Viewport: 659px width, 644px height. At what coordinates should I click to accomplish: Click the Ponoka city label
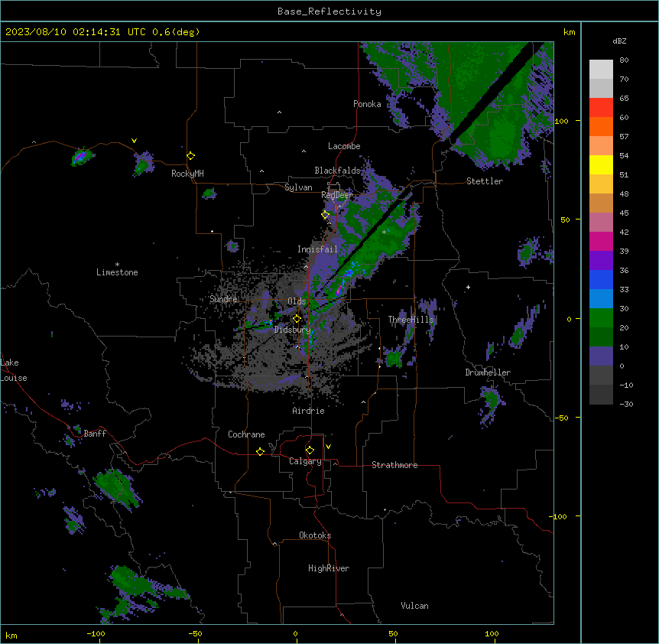click(367, 104)
